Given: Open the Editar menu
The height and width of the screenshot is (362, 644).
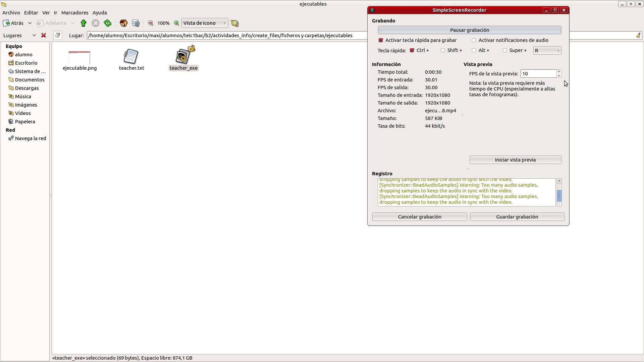Looking at the screenshot, I should tap(31, 13).
